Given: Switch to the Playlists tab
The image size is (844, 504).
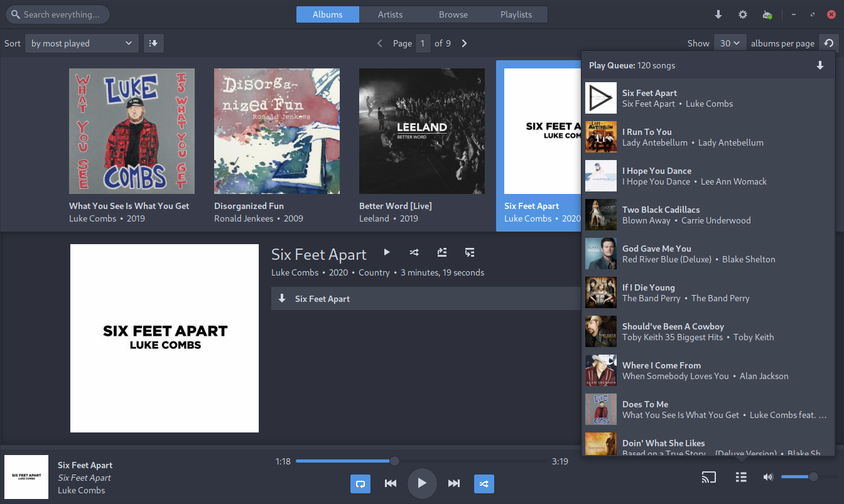Looking at the screenshot, I should tap(516, 14).
